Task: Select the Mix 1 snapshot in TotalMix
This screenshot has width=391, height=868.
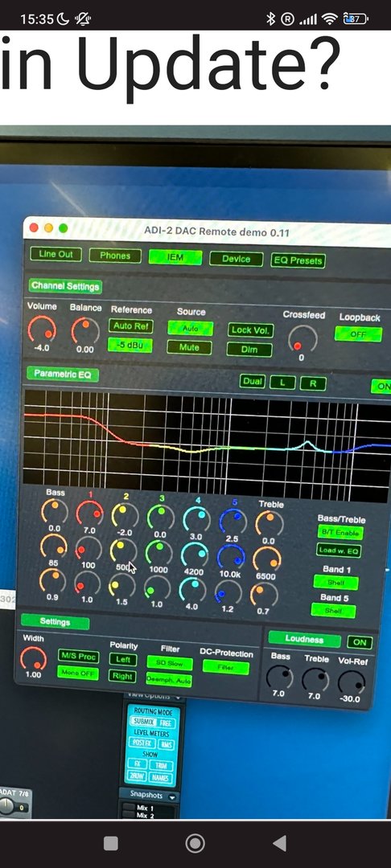Action: coord(145,808)
